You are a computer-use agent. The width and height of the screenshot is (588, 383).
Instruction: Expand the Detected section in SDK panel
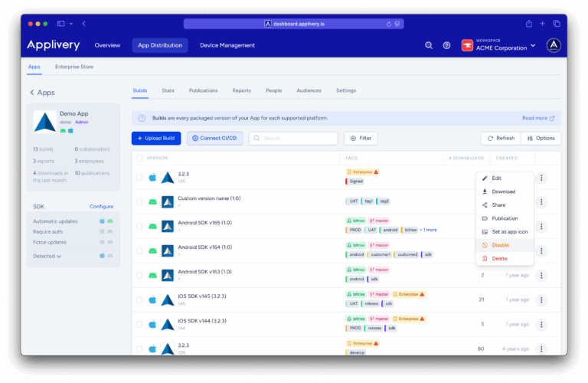(47, 256)
